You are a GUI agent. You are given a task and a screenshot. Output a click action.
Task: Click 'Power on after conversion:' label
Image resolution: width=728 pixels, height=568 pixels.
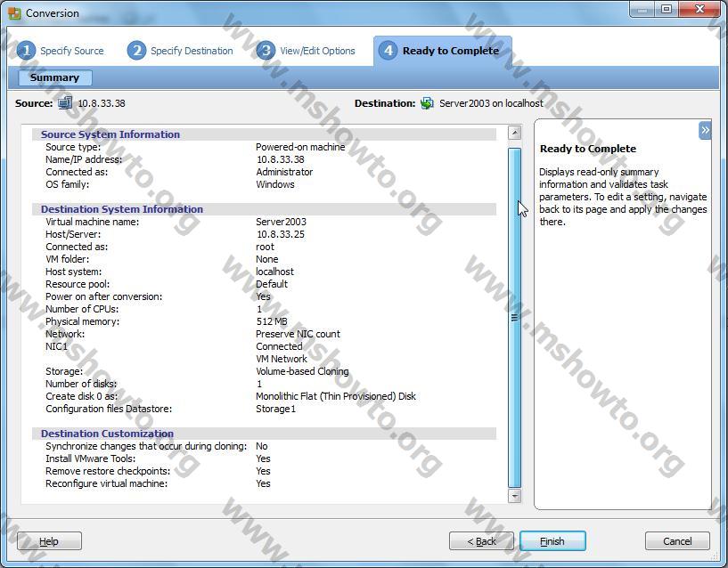(x=104, y=296)
